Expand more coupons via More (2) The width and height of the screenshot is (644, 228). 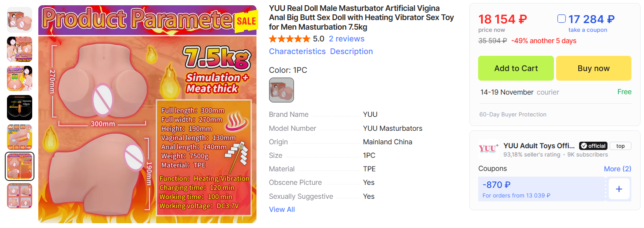point(617,169)
